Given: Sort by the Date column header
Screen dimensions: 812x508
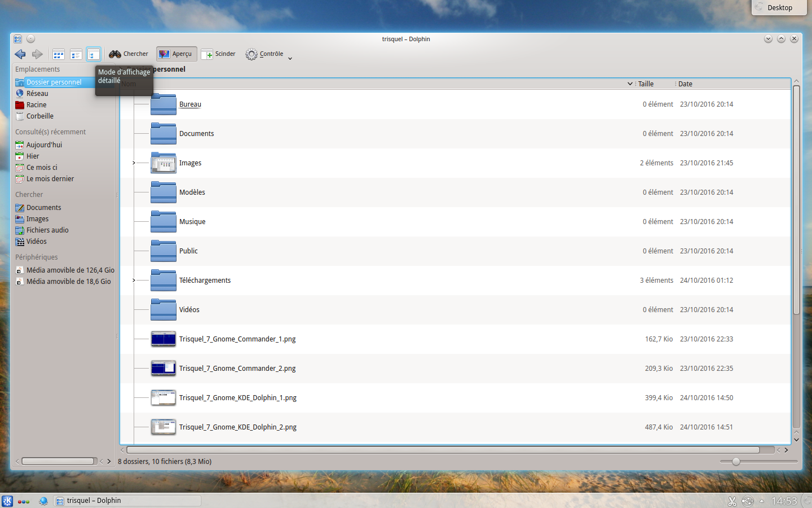Looking at the screenshot, I should click(685, 84).
